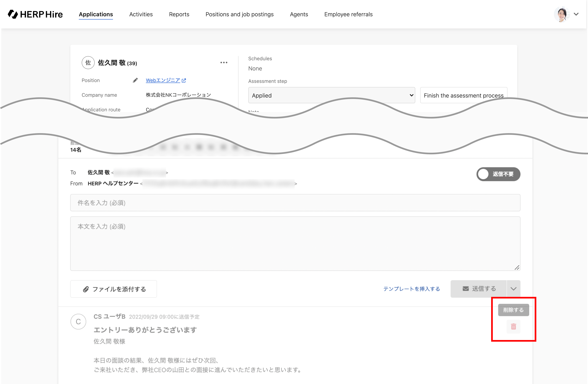Click the external link icon beside Webエンジニア
The height and width of the screenshot is (384, 588).
(184, 80)
